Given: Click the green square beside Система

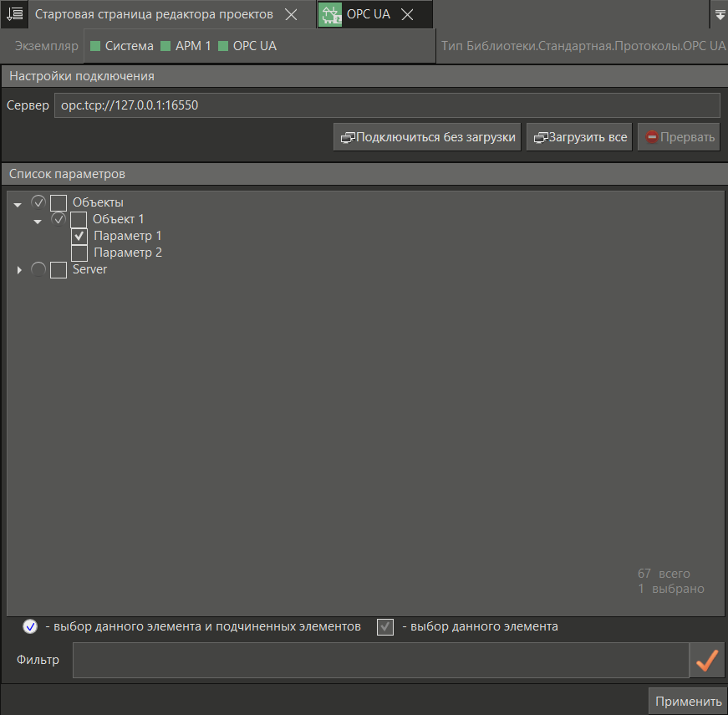Looking at the screenshot, I should click(95, 47).
